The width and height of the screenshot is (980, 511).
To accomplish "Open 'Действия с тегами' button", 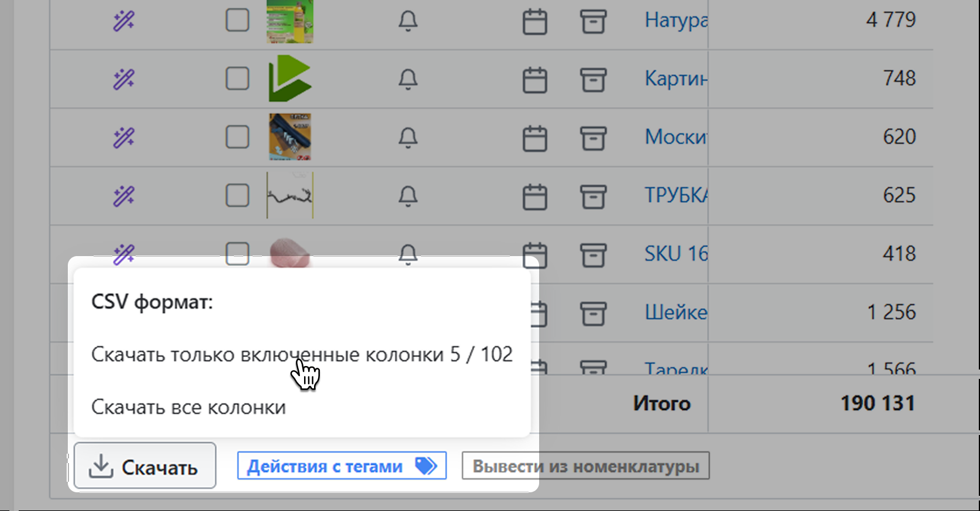I will coord(341,466).
